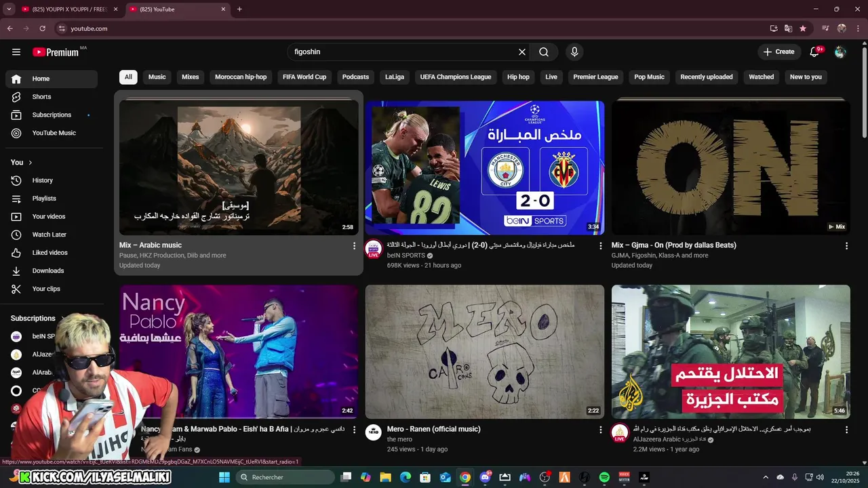This screenshot has width=868, height=488.
Task: Select the FIFA World Cup chip
Action: click(304, 77)
